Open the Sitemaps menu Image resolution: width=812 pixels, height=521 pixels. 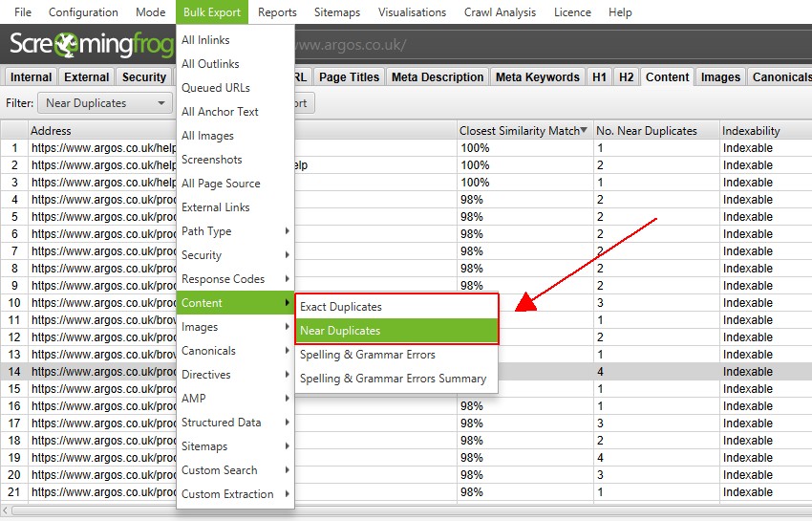(337, 11)
